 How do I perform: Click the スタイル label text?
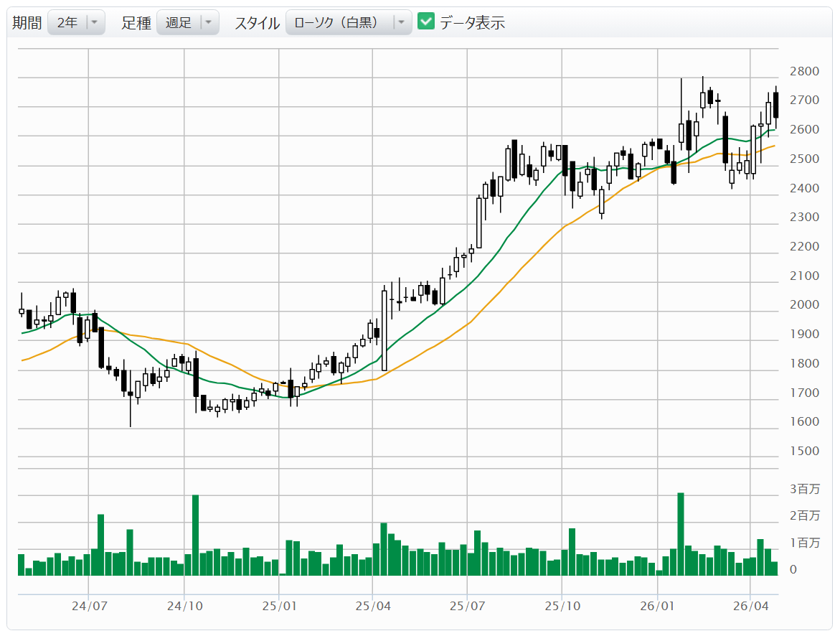pos(257,23)
